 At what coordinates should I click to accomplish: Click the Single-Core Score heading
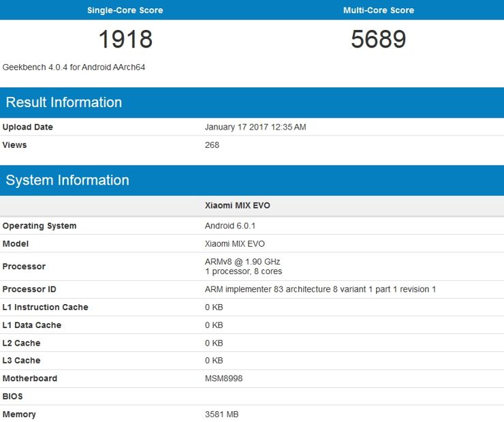(x=125, y=10)
